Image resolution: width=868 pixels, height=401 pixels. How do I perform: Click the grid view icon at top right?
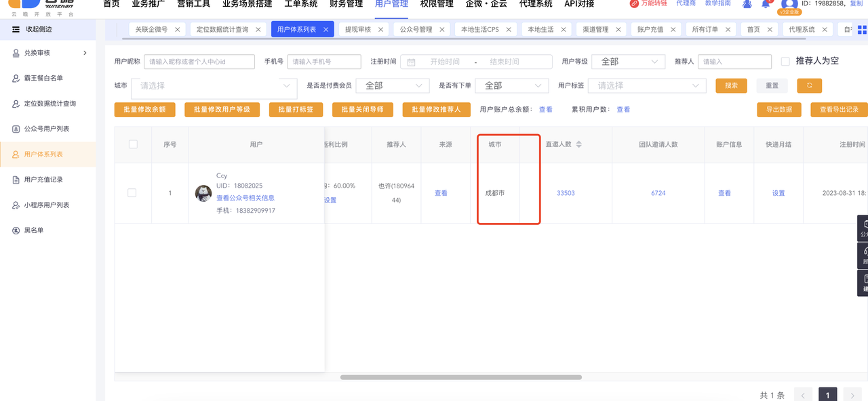pos(862,29)
